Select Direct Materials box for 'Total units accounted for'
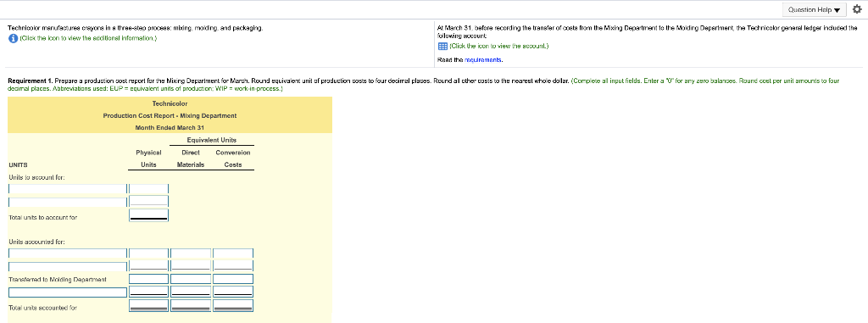Screen dimensions: 868x323 [x=191, y=305]
